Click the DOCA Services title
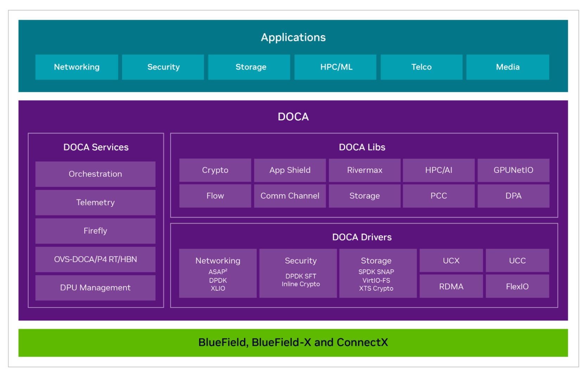The height and width of the screenshot is (375, 588). tap(96, 147)
